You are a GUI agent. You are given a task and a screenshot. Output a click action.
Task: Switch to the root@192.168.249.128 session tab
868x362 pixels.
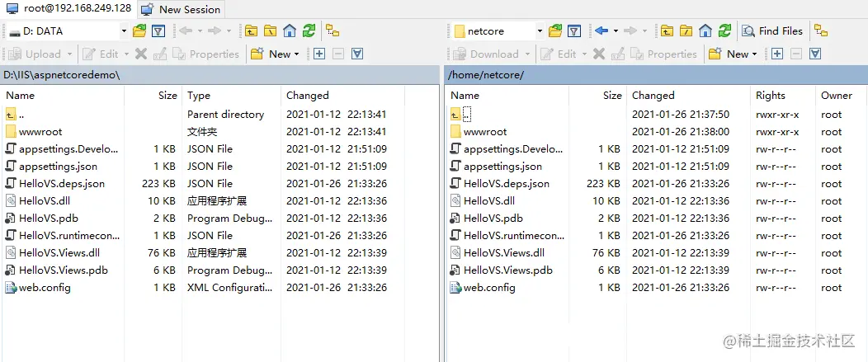[x=68, y=8]
